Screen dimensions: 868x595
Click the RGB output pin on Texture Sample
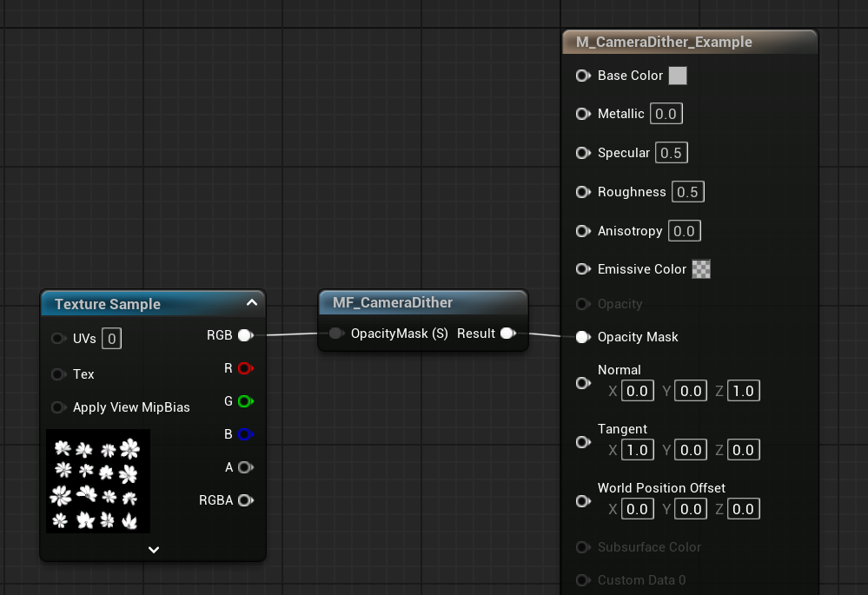[x=245, y=335]
